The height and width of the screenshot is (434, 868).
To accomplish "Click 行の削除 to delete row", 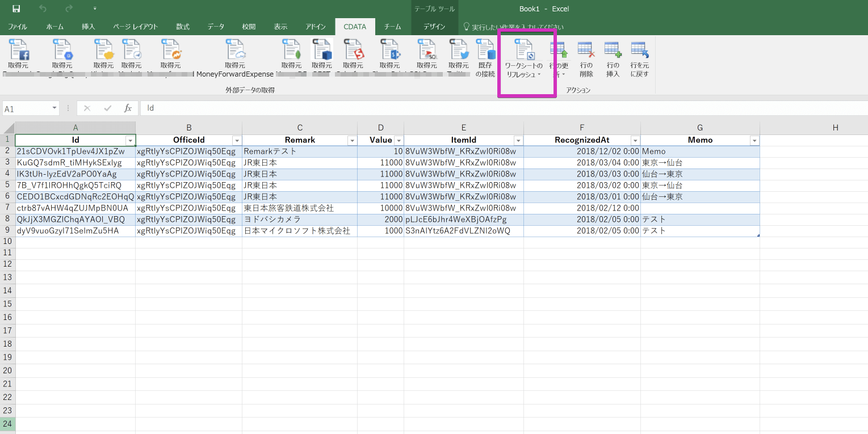I will click(586, 60).
